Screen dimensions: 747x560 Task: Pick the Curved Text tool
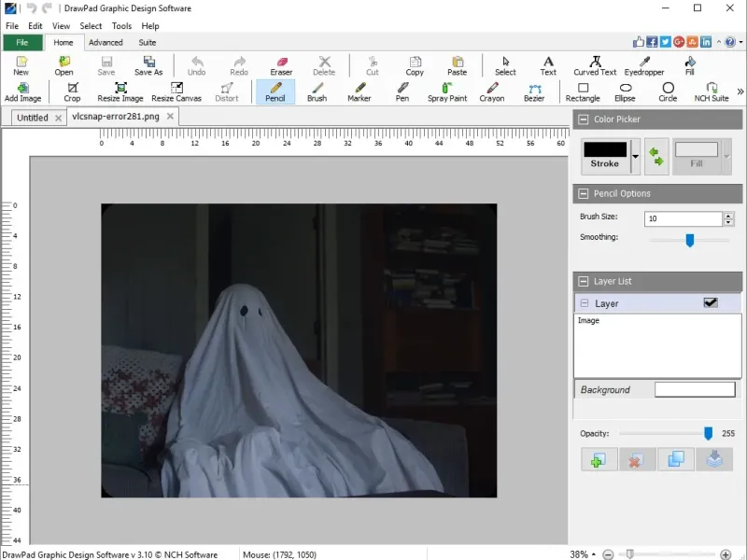(595, 65)
